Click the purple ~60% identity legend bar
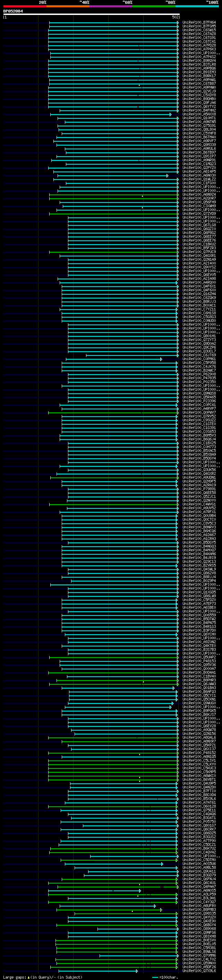This screenshot has width=222, height=980. point(111,6)
